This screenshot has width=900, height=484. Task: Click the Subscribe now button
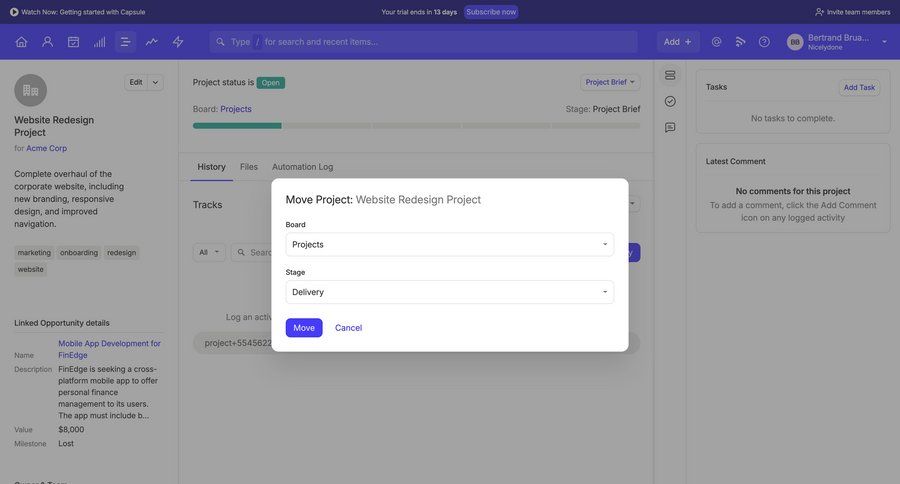491,12
